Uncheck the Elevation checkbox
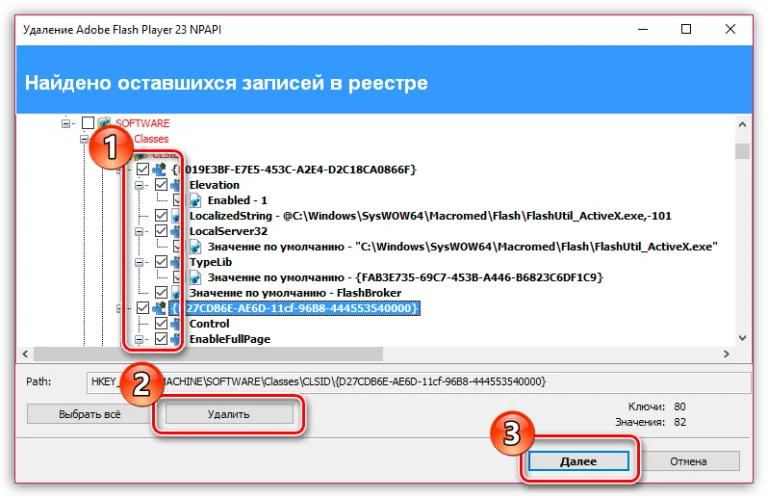Viewport: 768px width, 498px height. [161, 185]
